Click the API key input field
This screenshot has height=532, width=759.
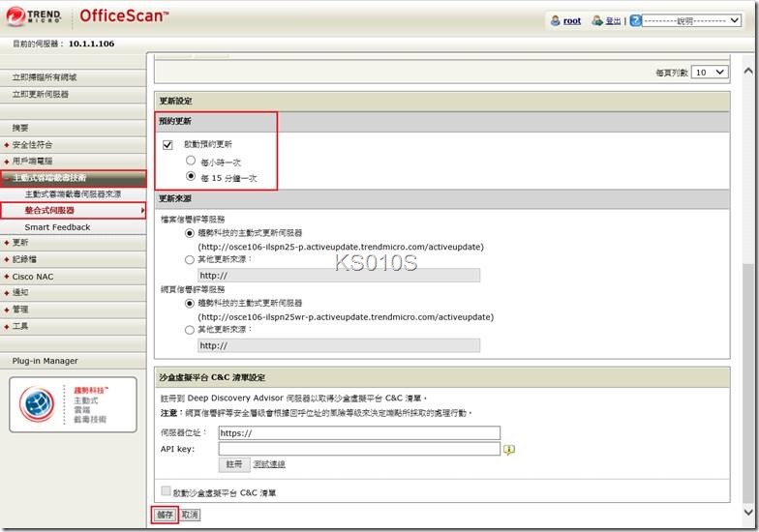[359, 449]
